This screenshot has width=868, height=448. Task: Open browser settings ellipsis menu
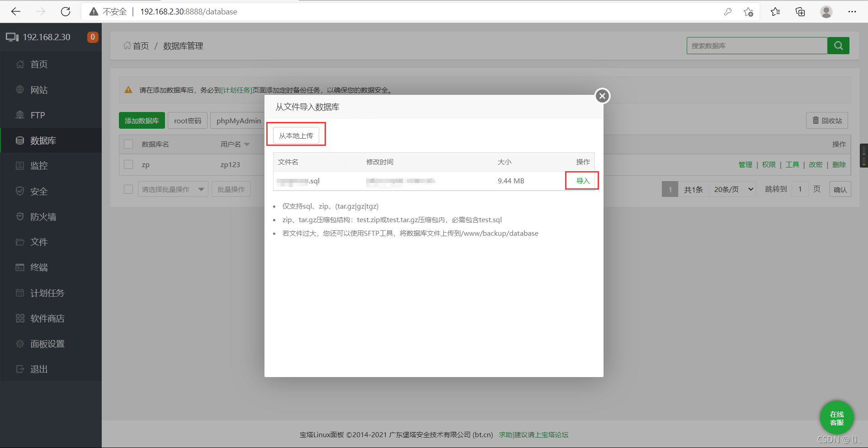pos(852,12)
